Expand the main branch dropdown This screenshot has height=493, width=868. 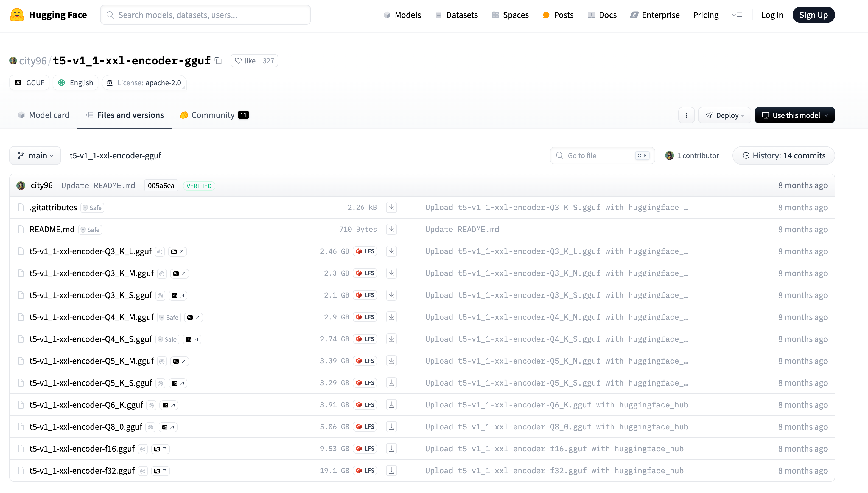(35, 155)
